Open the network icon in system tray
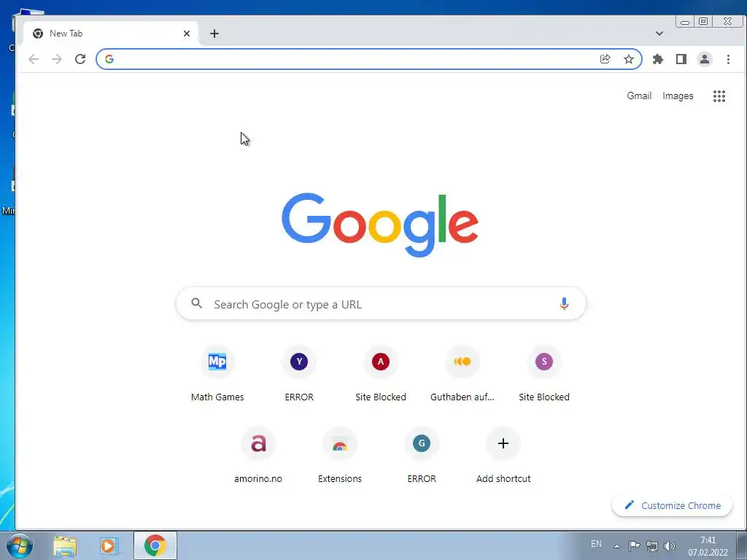The width and height of the screenshot is (747, 560). [x=651, y=545]
